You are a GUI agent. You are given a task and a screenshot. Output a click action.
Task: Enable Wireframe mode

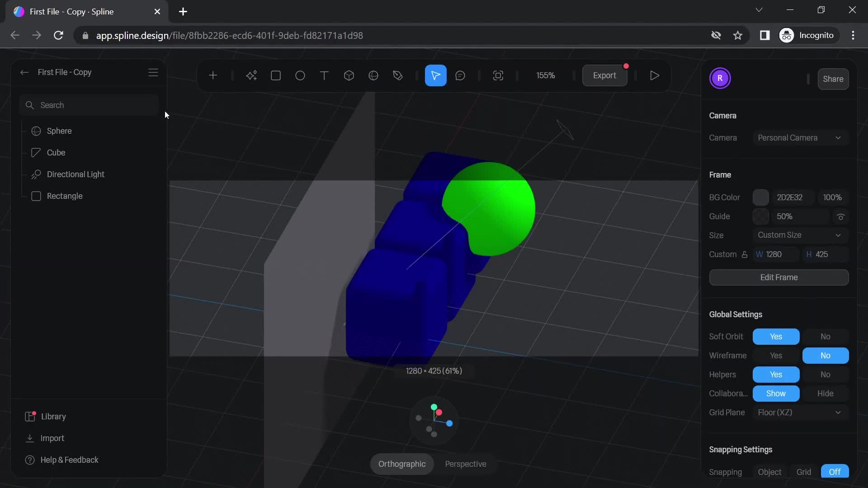[x=776, y=356]
